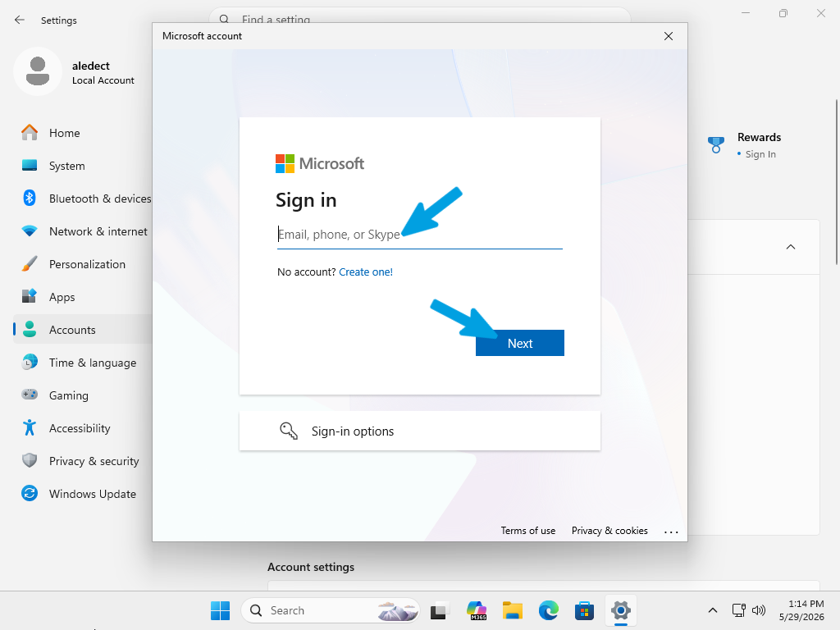Click the Windows Update icon
Image resolution: width=840 pixels, height=630 pixels.
[30, 493]
